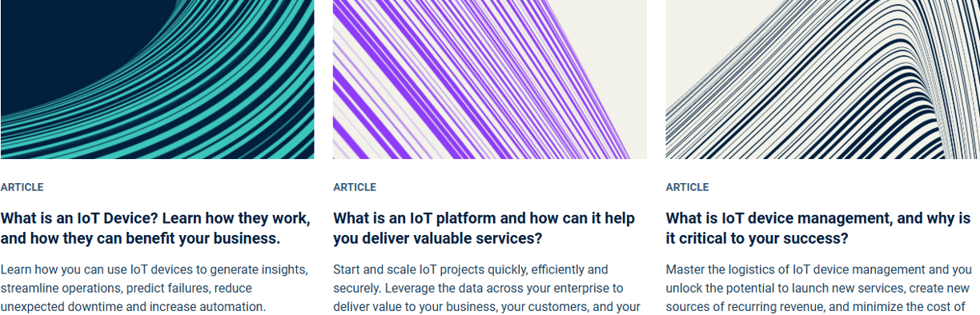Click the ARTICLE label above IoT device management heading
This screenshot has width=980, height=315.
[687, 187]
